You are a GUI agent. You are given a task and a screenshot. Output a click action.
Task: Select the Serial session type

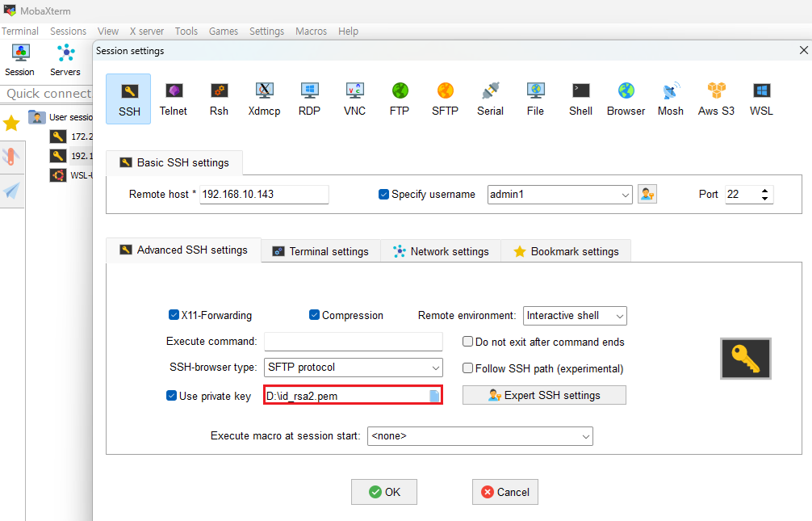pos(491,99)
